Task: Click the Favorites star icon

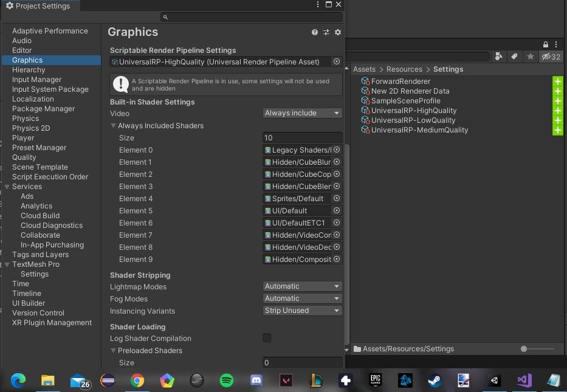Action: pos(530,57)
